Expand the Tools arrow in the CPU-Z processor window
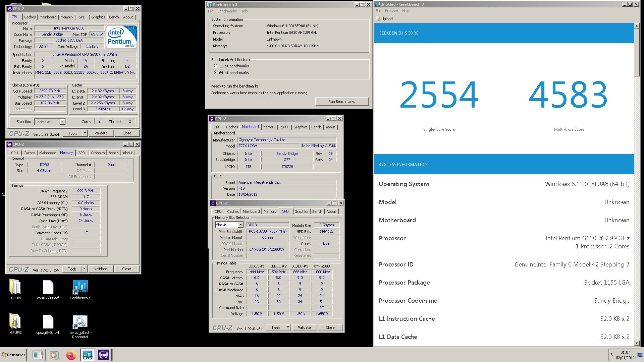Screen dimensions: 644x362 tap(85, 133)
